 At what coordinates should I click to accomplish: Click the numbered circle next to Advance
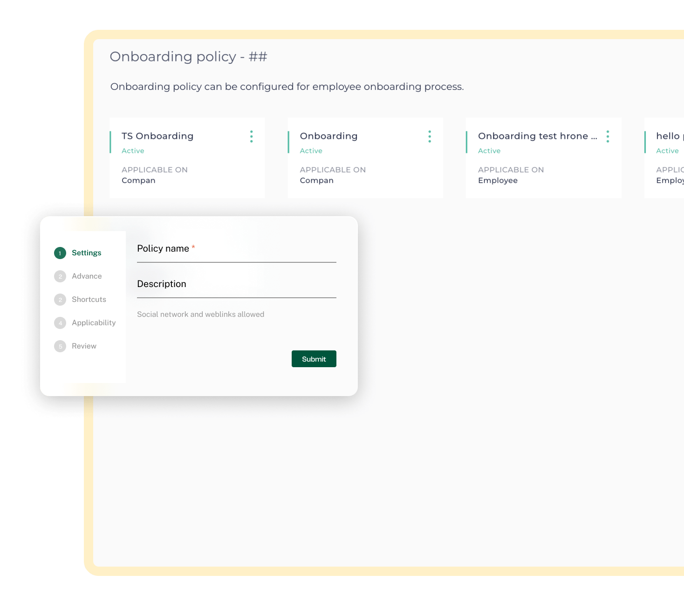(60, 276)
